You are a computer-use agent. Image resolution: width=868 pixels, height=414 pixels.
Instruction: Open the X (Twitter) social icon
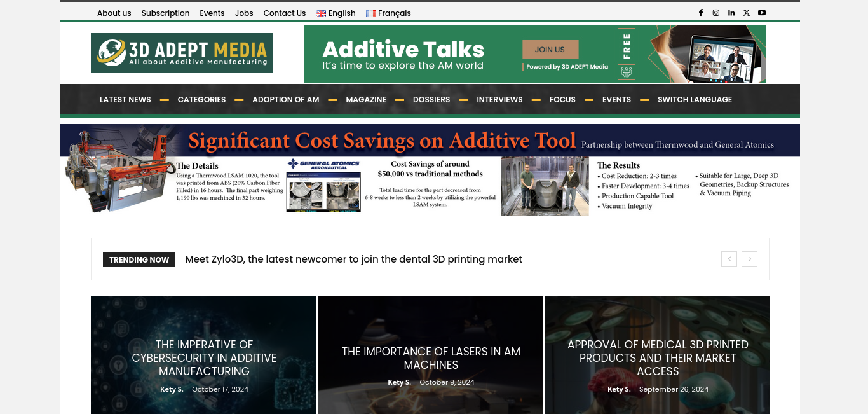pyautogui.click(x=747, y=13)
